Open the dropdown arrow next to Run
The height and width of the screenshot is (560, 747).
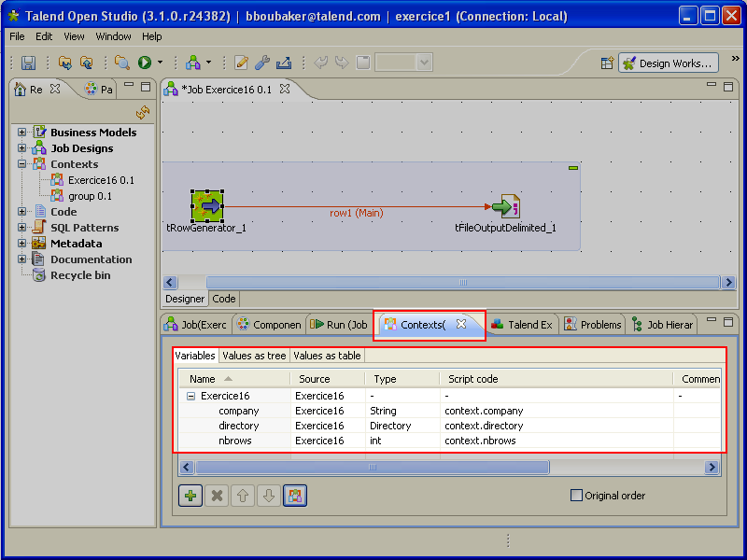tap(160, 63)
